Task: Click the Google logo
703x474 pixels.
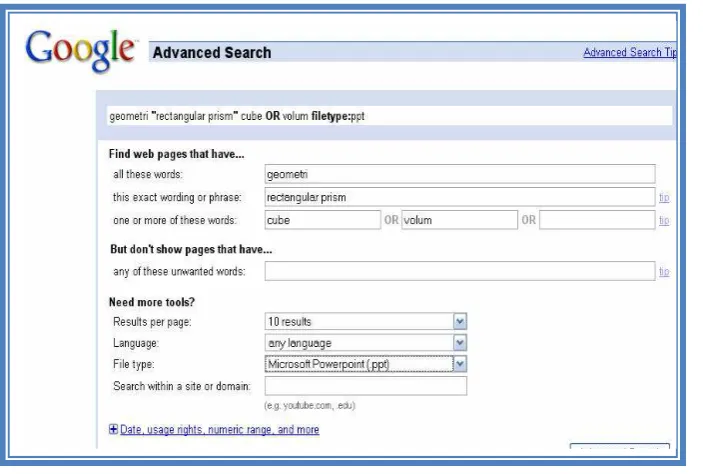Action: pos(80,51)
